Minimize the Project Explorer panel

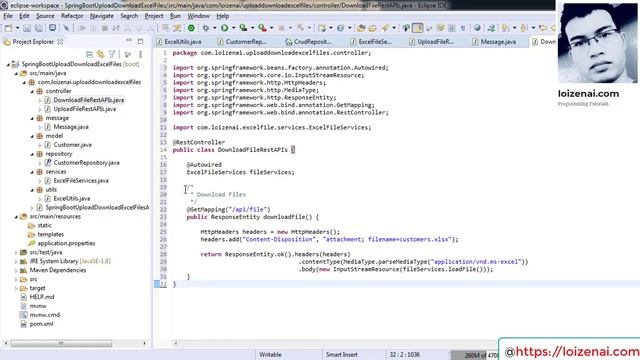(x=129, y=41)
